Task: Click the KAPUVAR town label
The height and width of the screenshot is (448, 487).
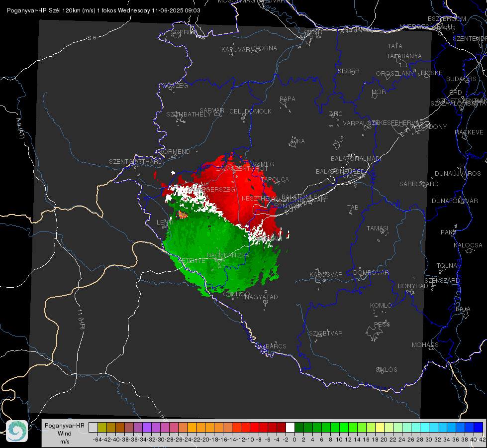Action: point(236,50)
